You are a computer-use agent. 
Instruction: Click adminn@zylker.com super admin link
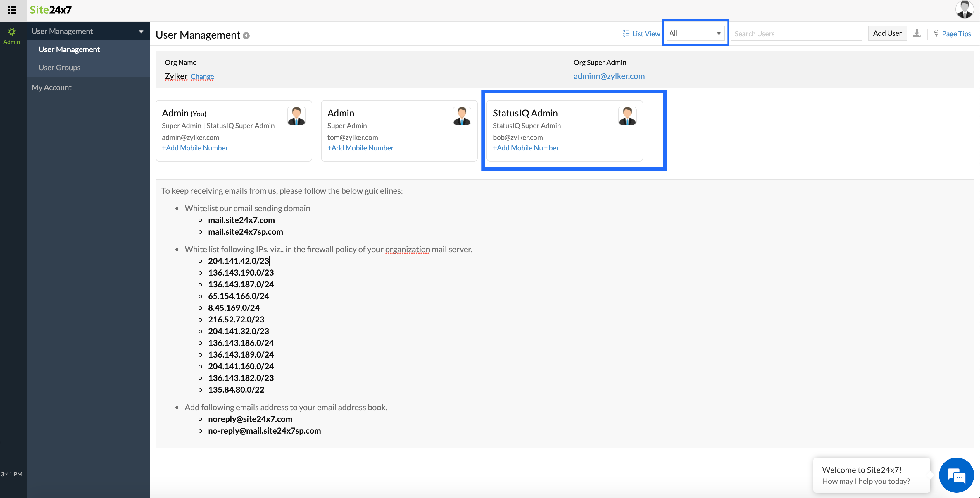click(609, 76)
